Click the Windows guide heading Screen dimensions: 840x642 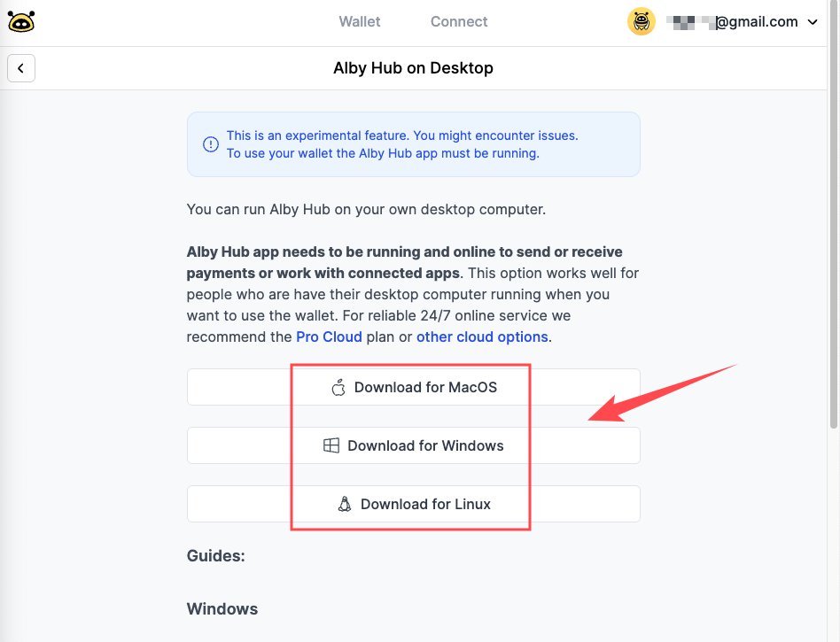coord(222,609)
